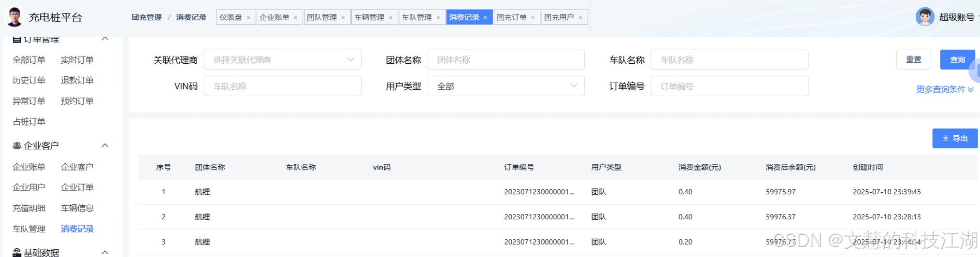Click the 基础数据 section icon
Image resolution: width=980 pixels, height=257 pixels.
coord(17,253)
